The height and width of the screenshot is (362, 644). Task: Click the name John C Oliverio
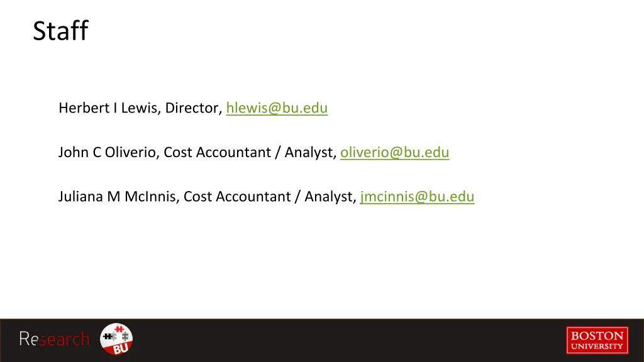point(107,152)
